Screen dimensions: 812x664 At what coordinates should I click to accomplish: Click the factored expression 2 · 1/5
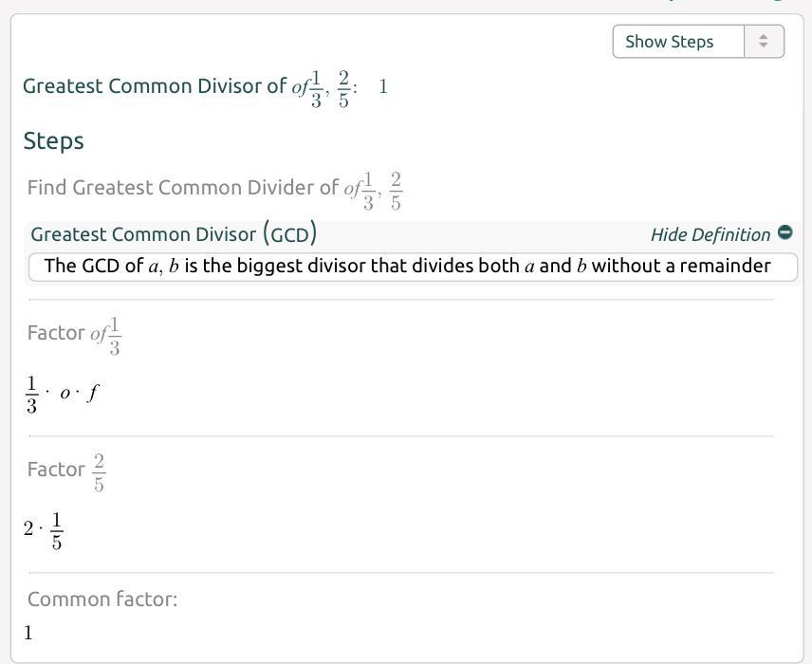pyautogui.click(x=44, y=530)
